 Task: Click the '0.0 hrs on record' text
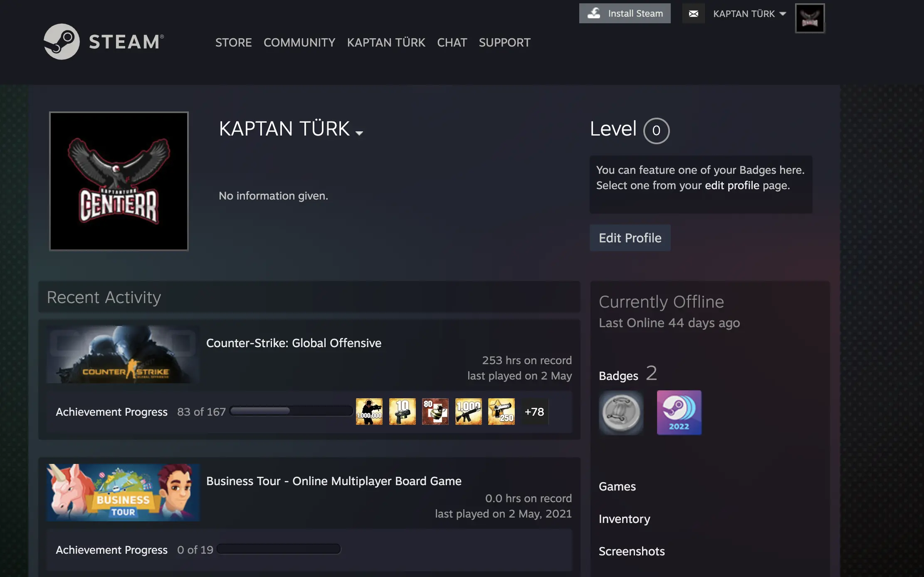(529, 498)
